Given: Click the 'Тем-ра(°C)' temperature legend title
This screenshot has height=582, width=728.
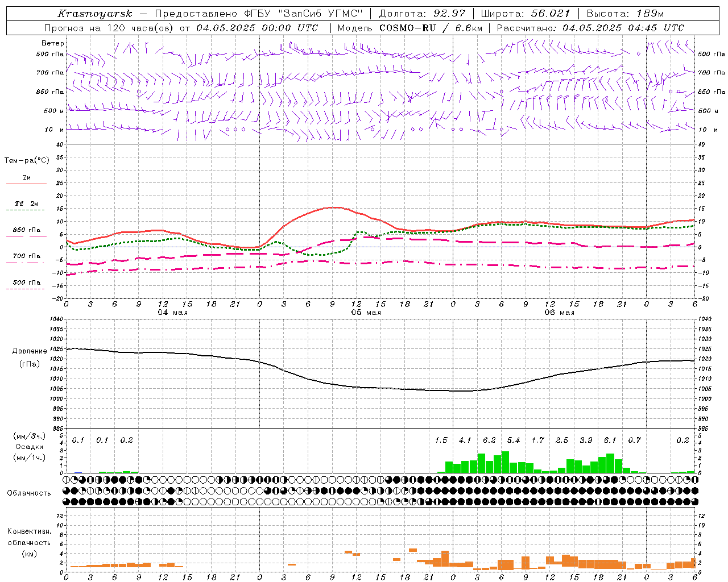Looking at the screenshot, I should (27, 161).
